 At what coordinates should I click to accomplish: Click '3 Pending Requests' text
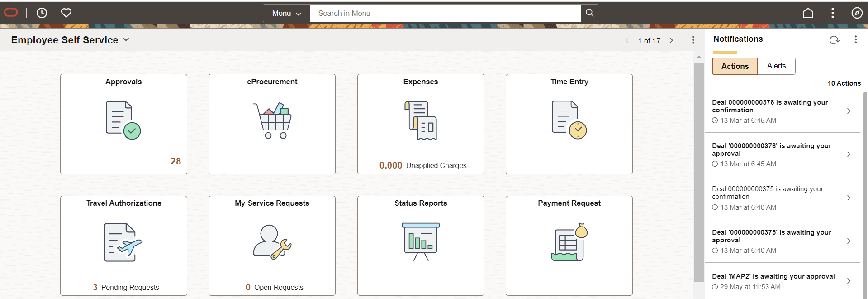(126, 287)
